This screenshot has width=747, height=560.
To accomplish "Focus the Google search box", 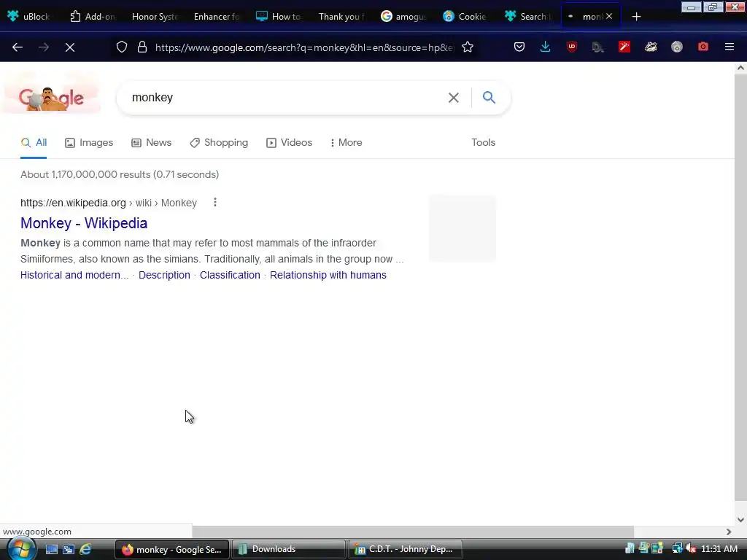I will [x=286, y=98].
